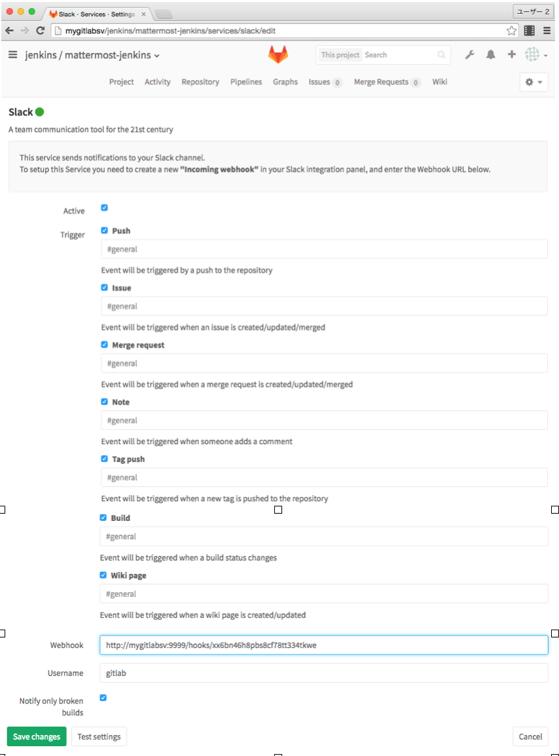Viewport: 559px width, 756px height.
Task: Uncheck the Tag push trigger
Action: (103, 459)
